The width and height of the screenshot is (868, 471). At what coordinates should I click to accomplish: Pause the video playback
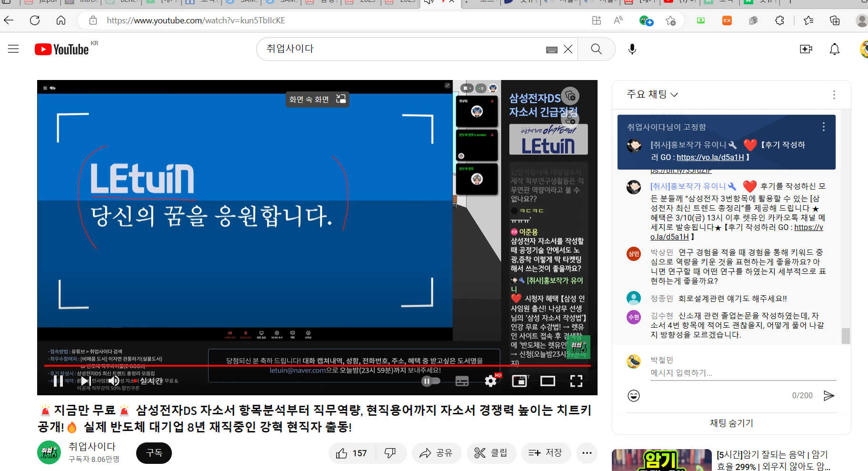coord(58,381)
